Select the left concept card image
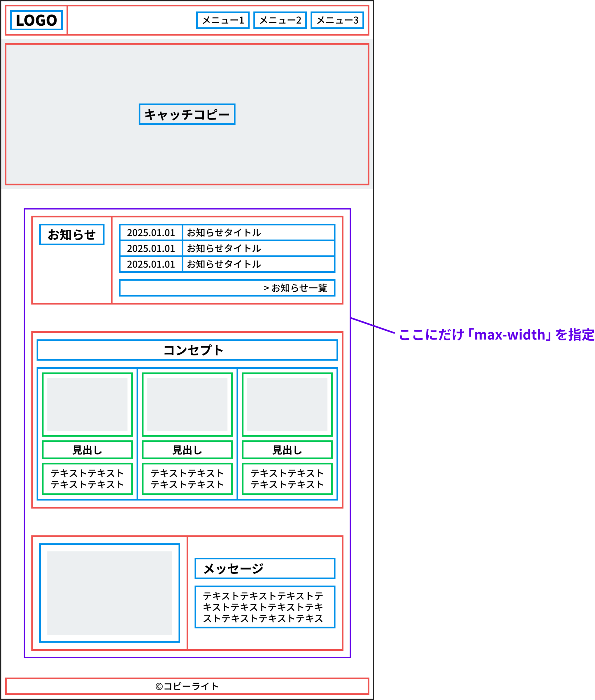 (x=87, y=404)
